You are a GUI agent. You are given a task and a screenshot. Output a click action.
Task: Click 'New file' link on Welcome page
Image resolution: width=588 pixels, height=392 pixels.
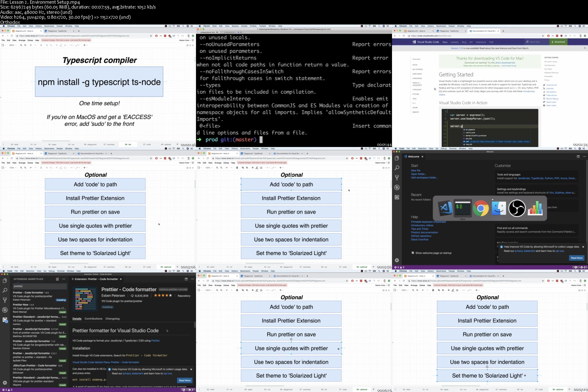(x=416, y=171)
